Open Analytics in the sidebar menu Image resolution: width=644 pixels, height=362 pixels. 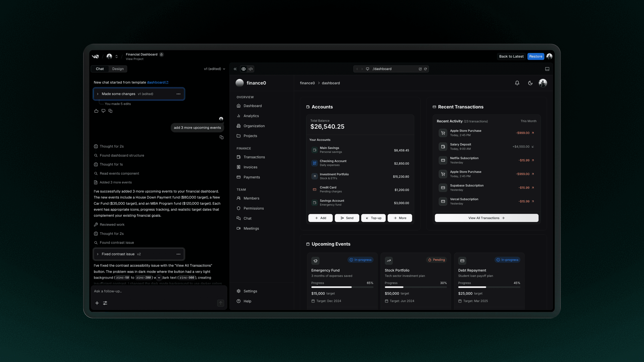251,116
